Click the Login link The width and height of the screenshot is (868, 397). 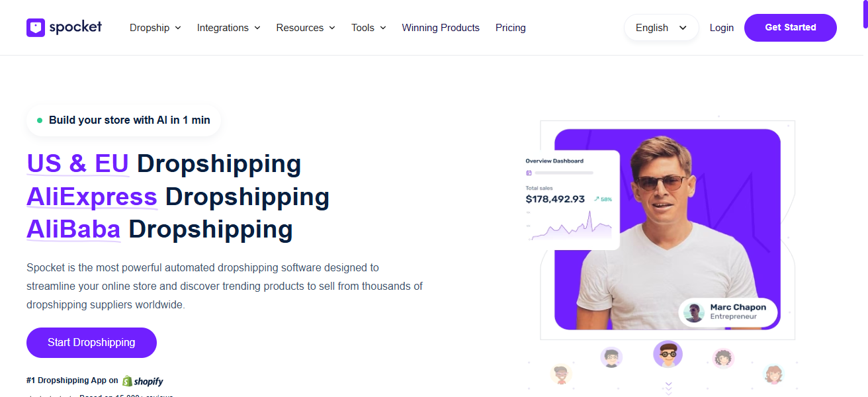(722, 28)
